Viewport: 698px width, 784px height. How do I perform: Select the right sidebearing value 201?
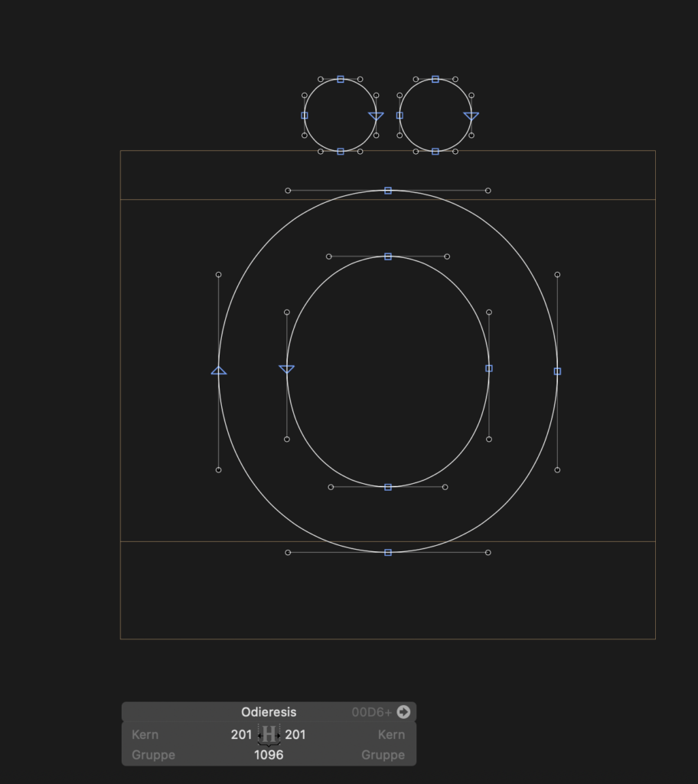pos(295,734)
